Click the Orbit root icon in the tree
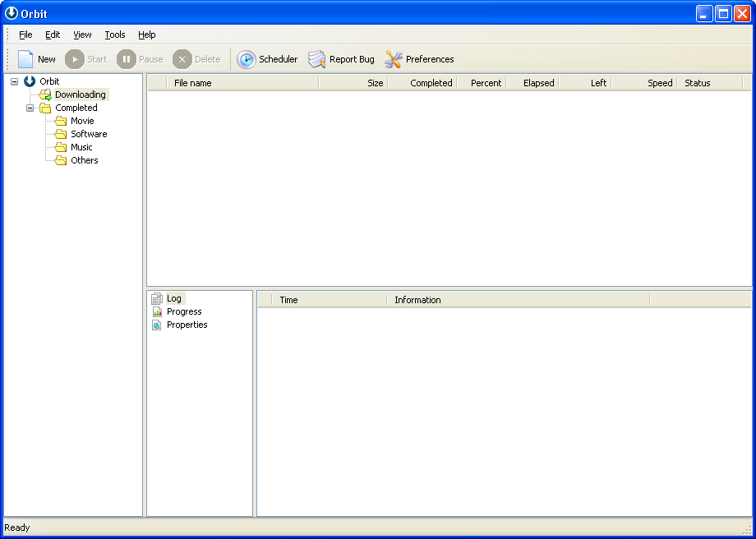 point(30,81)
